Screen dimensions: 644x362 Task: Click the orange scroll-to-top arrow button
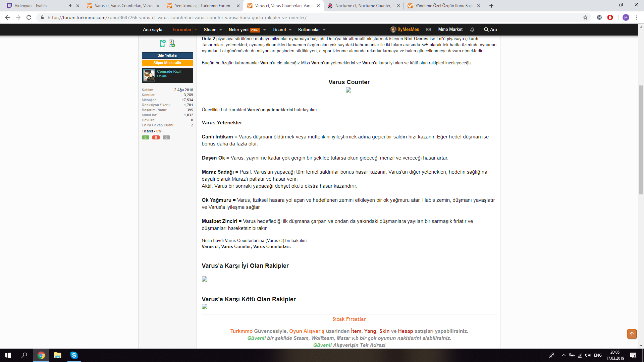pos(632,334)
